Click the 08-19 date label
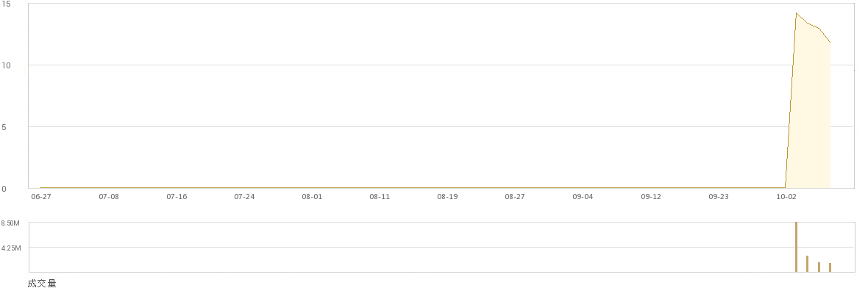The height and width of the screenshot is (288, 868). coord(447,196)
